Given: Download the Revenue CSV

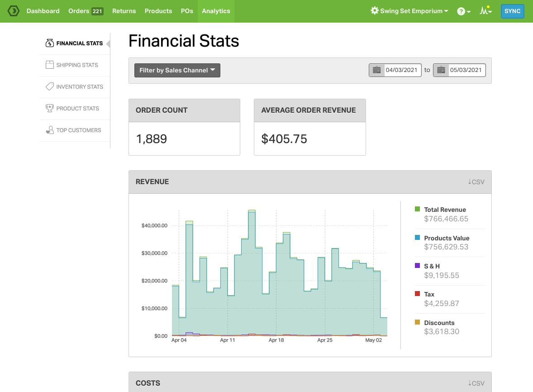Looking at the screenshot, I should pos(476,182).
